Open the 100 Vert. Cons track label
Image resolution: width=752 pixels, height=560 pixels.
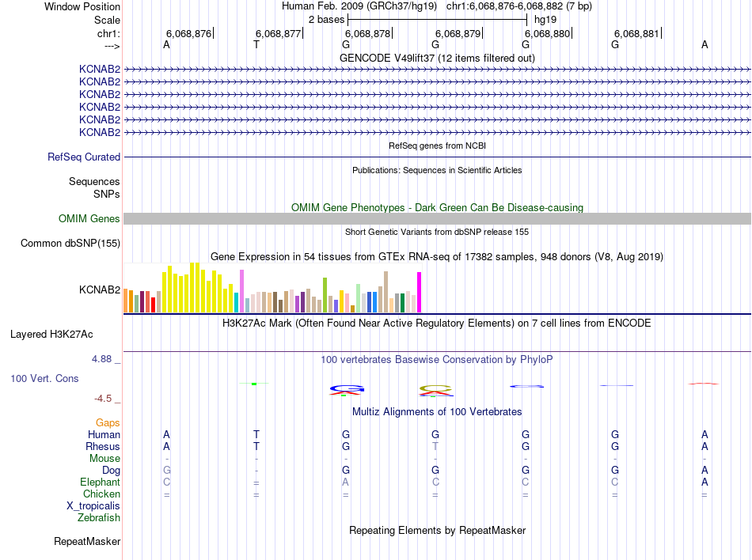(x=44, y=378)
